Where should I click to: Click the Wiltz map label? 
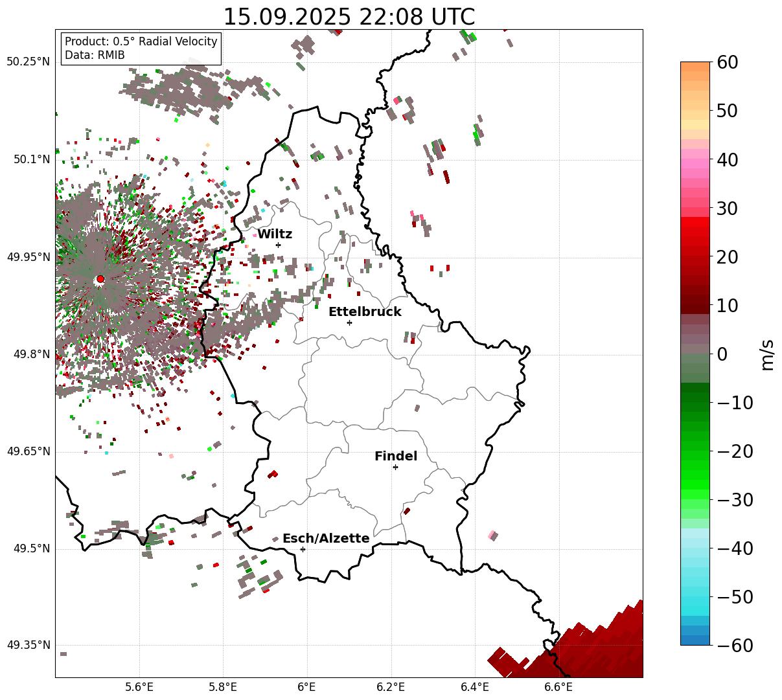(x=275, y=234)
